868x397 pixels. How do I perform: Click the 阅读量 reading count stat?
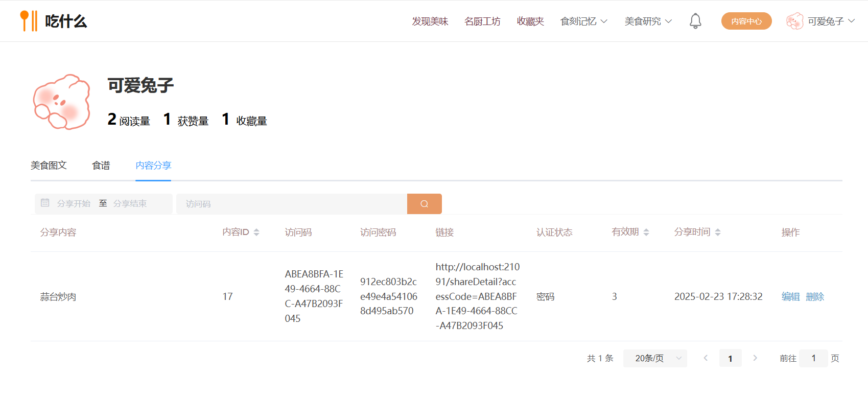click(x=129, y=120)
